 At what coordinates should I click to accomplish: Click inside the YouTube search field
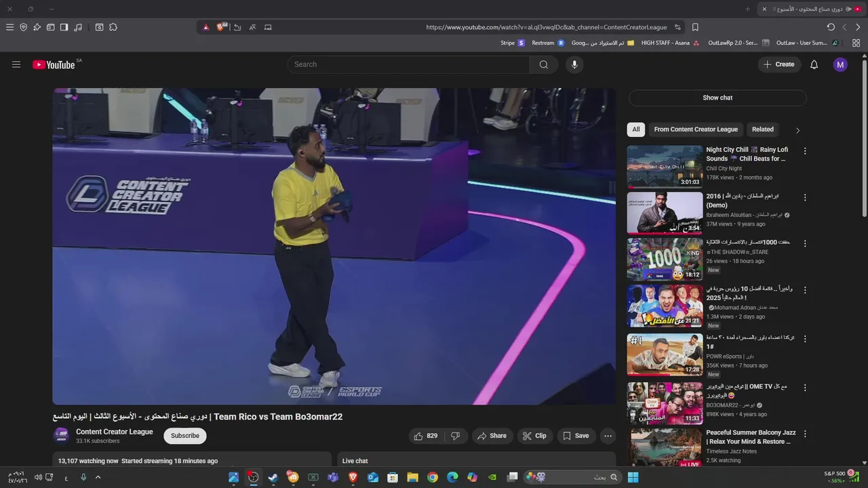[x=408, y=64]
